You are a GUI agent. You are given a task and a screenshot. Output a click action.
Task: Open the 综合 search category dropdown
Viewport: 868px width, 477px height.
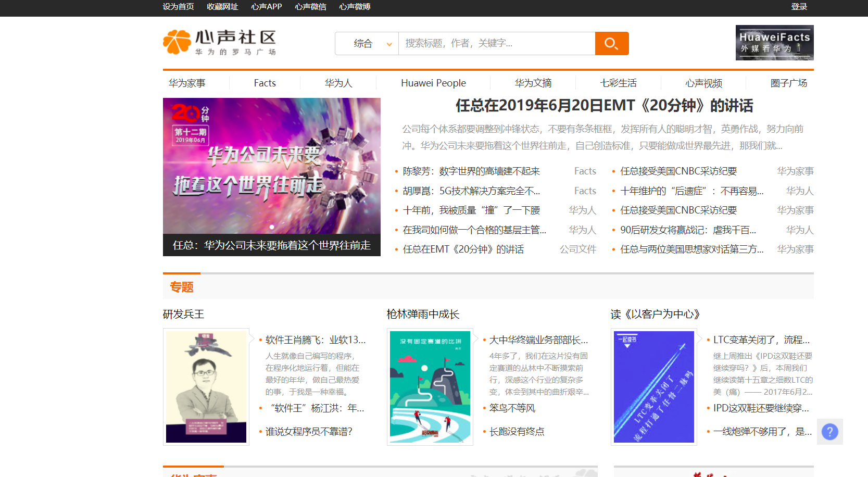click(x=367, y=43)
